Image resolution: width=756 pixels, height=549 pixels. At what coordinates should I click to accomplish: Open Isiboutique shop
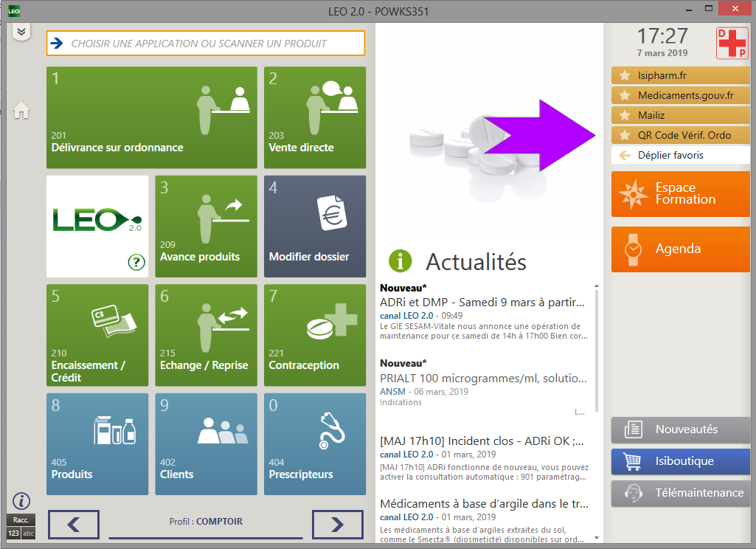(x=680, y=461)
